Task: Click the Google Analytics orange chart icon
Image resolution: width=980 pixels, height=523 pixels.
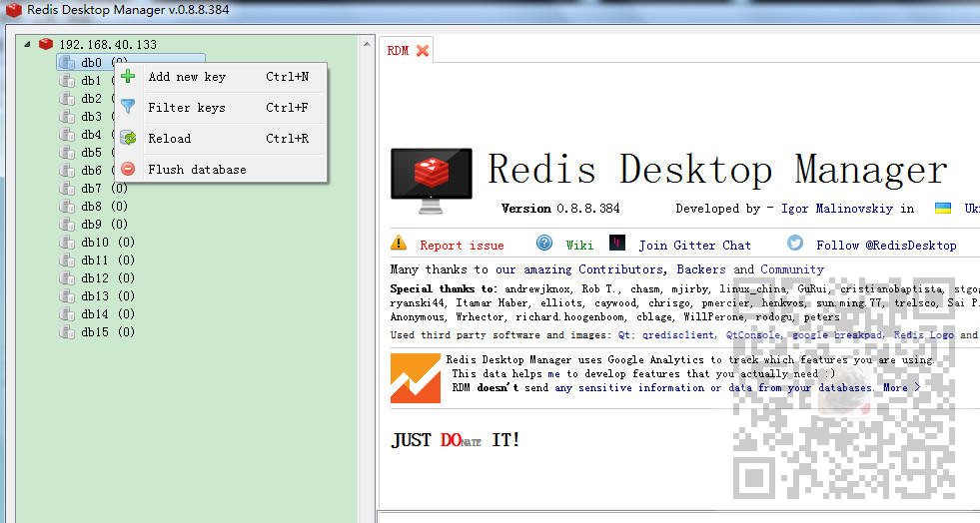Action: (415, 378)
